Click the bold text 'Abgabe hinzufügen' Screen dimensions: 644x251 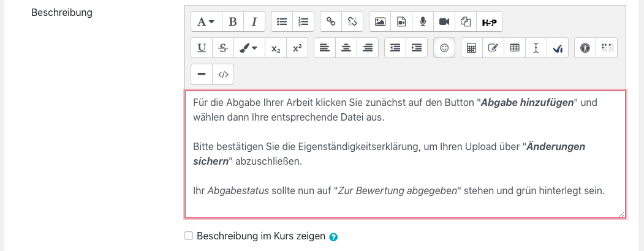(528, 102)
